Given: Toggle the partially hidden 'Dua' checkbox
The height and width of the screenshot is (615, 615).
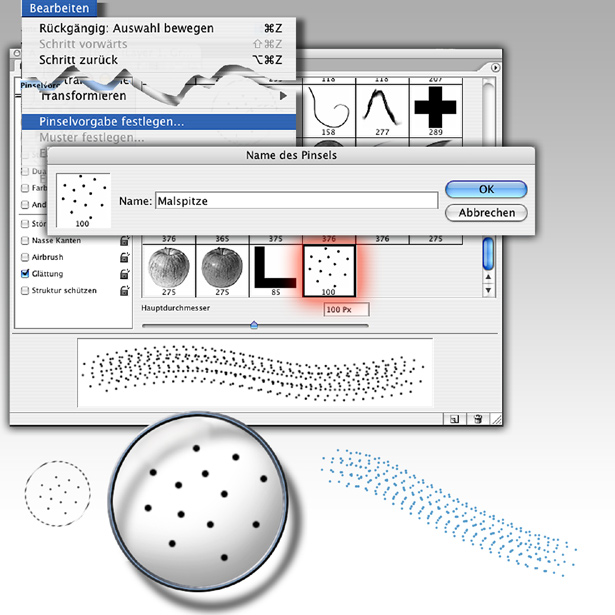Looking at the screenshot, I should click(25, 171).
